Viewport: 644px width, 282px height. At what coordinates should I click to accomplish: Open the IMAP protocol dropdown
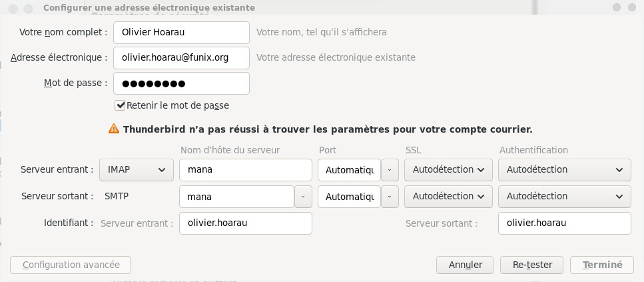(x=136, y=170)
